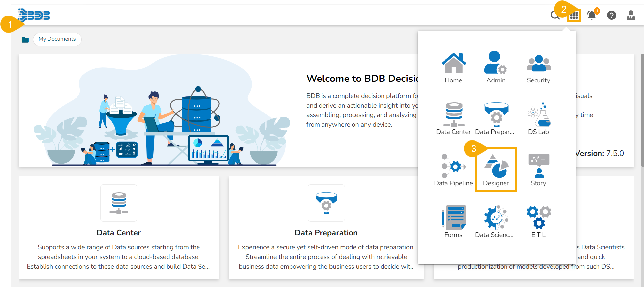Viewport: 644px width, 287px height.
Task: Click the Welcome to BDB heading
Action: coord(362,79)
